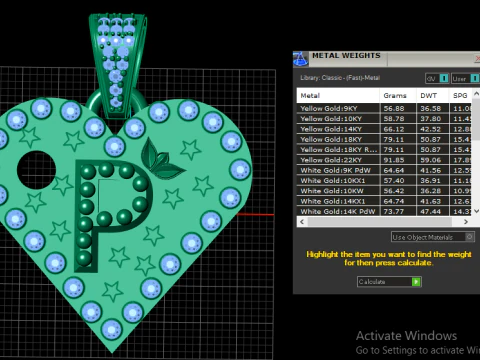
Task: Click the 36.58 DWT value
Action: pyautogui.click(x=430, y=108)
